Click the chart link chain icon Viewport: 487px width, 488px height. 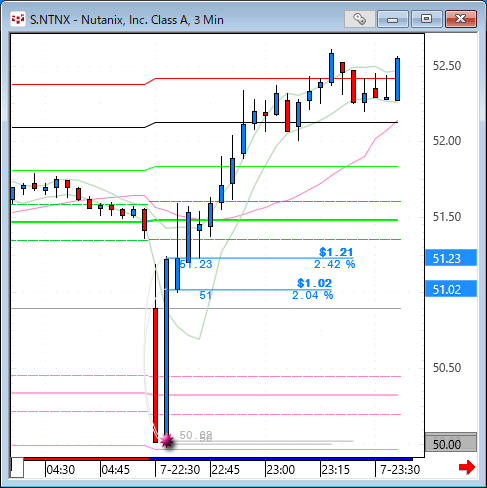(x=359, y=19)
